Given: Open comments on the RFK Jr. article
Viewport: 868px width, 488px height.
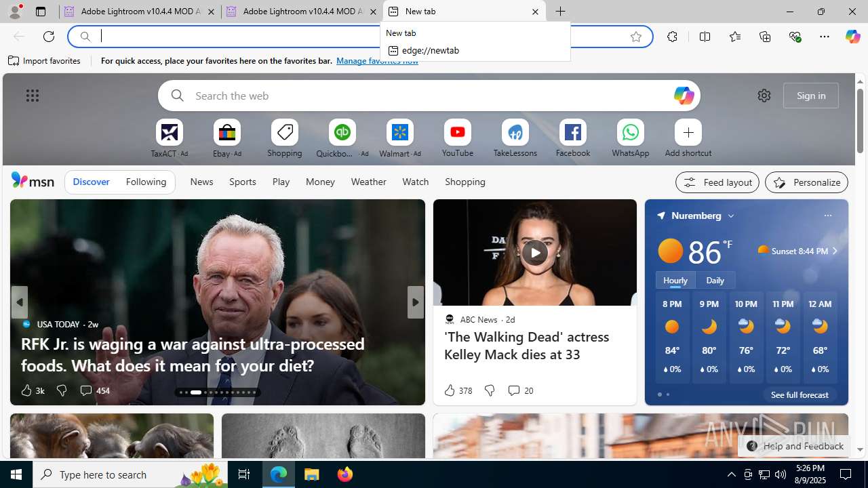Looking at the screenshot, I should pyautogui.click(x=94, y=390).
